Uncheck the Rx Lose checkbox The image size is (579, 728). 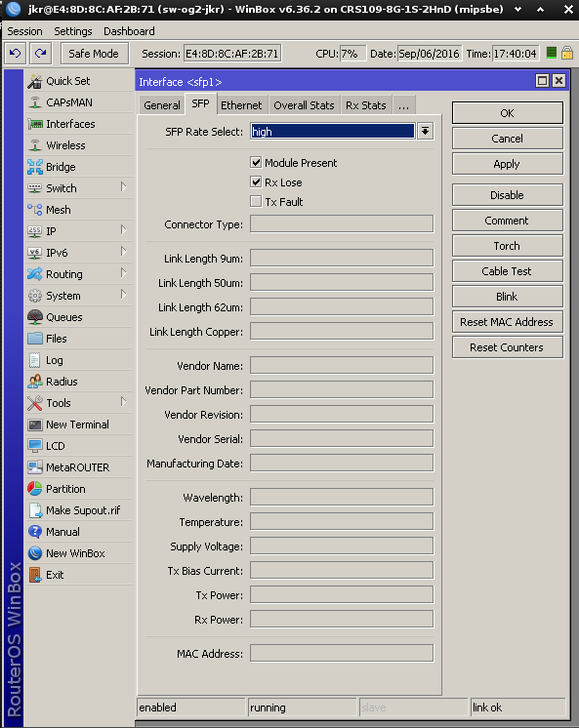tap(256, 182)
